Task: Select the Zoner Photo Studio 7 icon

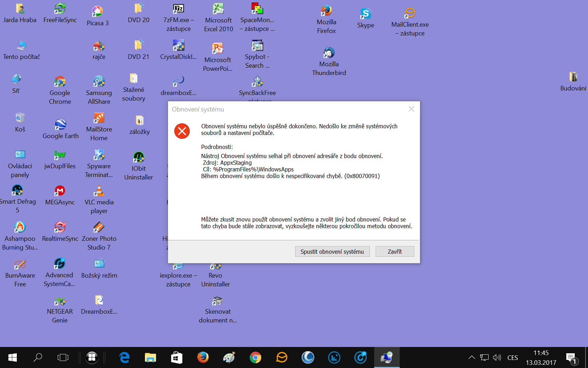Action: (x=99, y=236)
